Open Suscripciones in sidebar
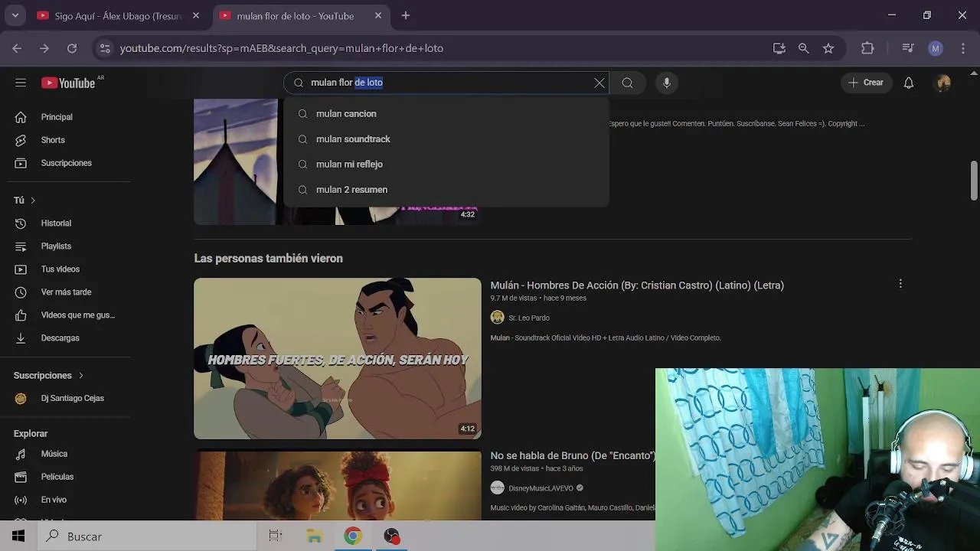980x551 pixels. 67,163
